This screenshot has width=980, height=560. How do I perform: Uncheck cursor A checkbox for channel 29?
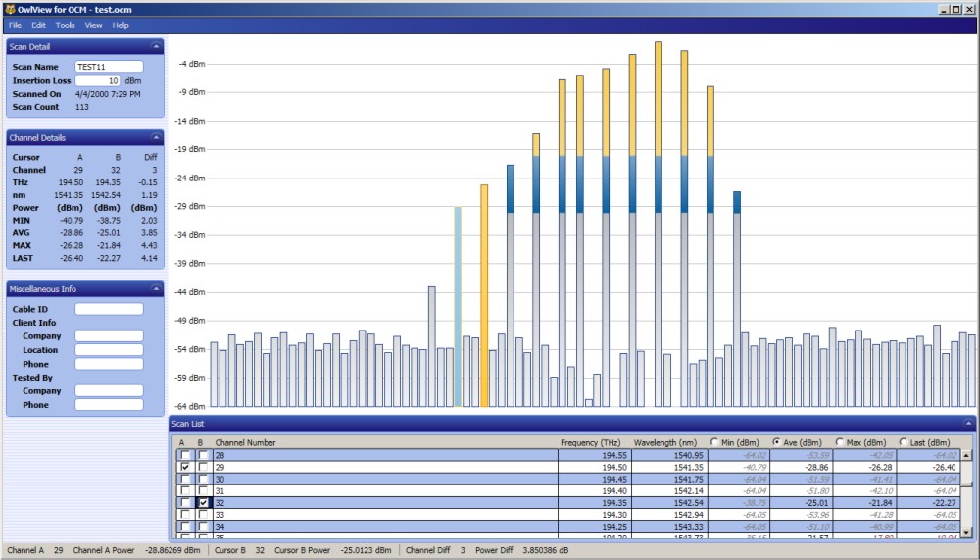click(x=185, y=469)
